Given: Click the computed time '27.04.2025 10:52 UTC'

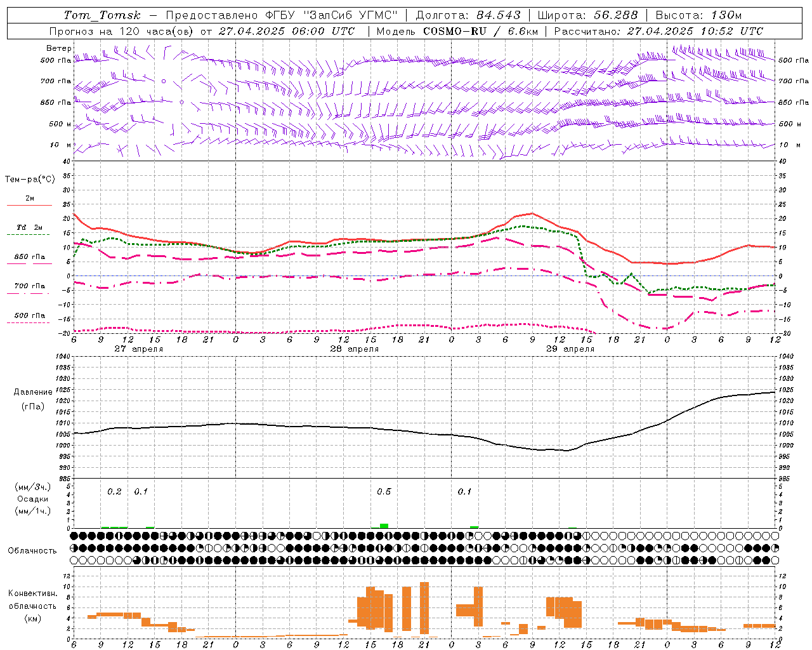Looking at the screenshot, I should click(695, 31).
